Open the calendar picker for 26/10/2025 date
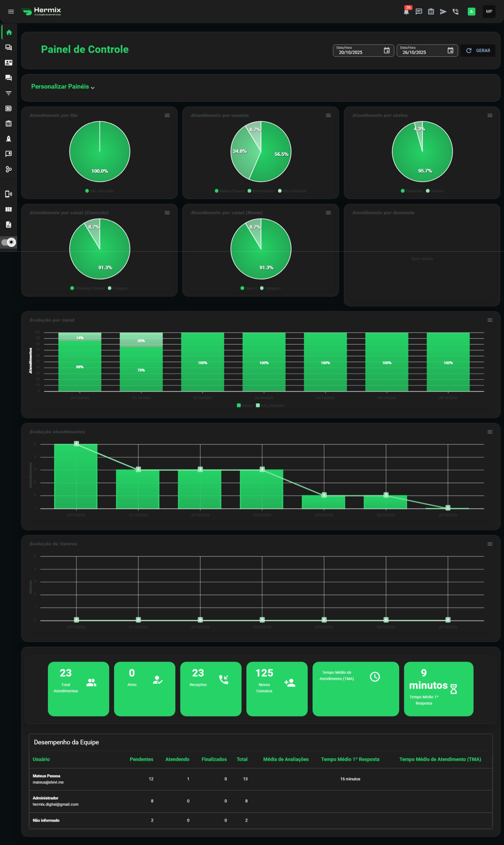 coord(450,51)
